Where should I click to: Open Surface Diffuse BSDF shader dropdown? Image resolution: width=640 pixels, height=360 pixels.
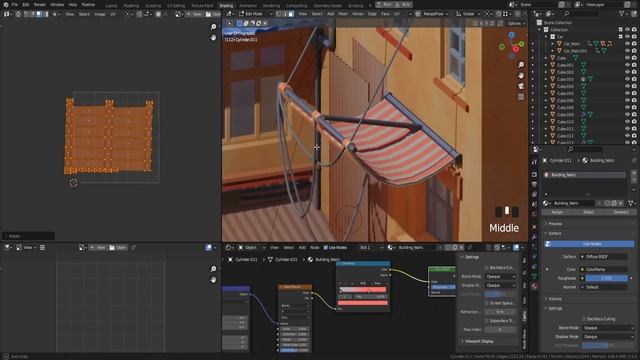tap(604, 257)
